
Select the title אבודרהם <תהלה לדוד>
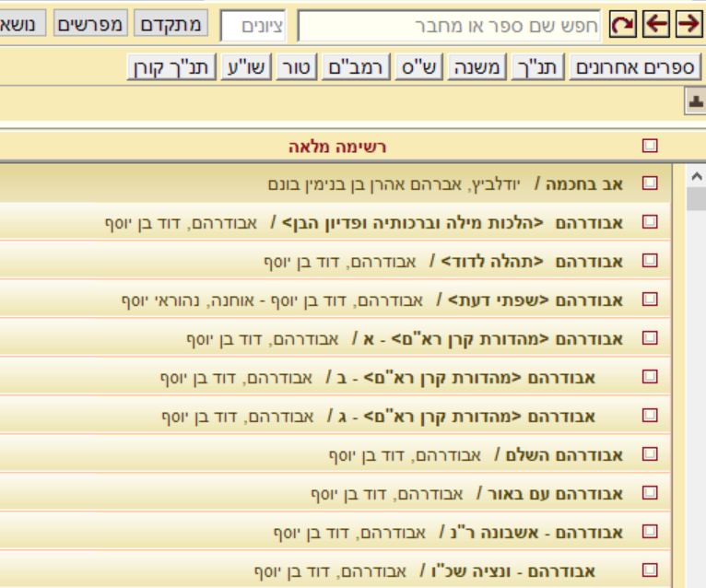[x=532, y=262]
